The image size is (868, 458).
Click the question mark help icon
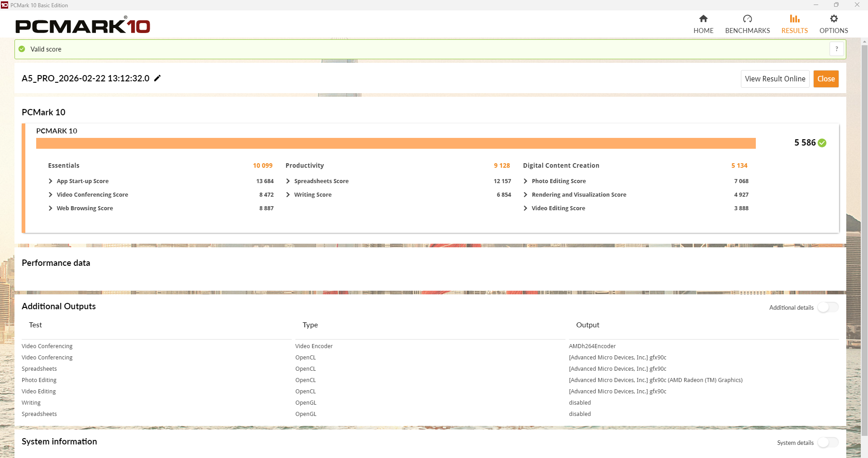(x=836, y=49)
